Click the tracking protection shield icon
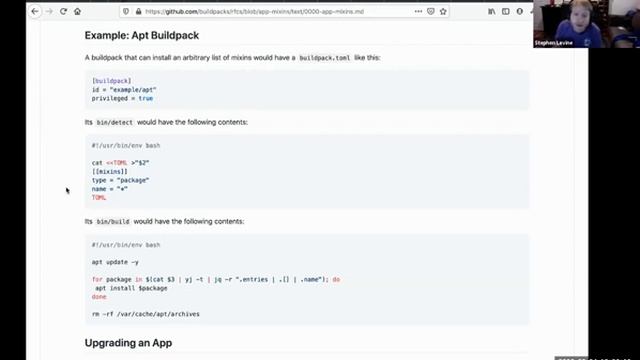640x360 pixels. pyautogui.click(x=126, y=11)
